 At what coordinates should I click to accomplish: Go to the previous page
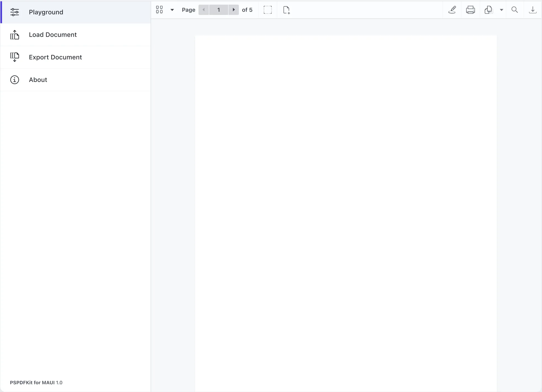coord(204,10)
